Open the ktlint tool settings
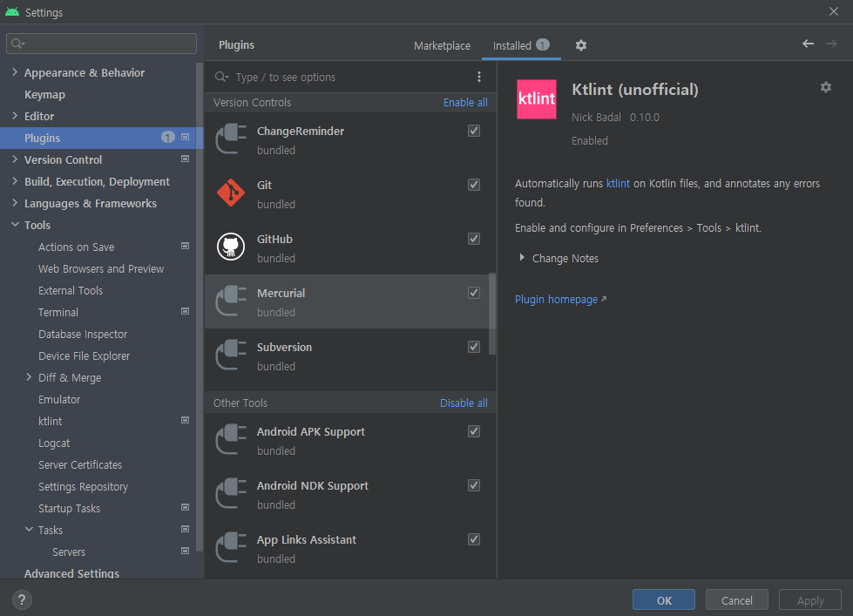 50,421
